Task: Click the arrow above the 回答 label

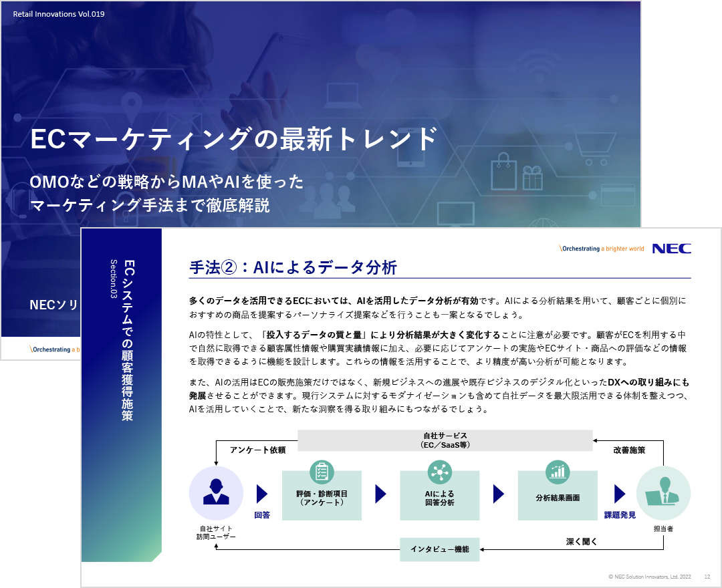Action: tap(262, 494)
